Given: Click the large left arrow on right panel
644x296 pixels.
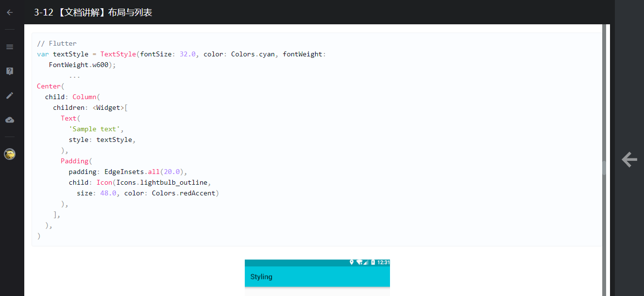Looking at the screenshot, I should pos(629,159).
